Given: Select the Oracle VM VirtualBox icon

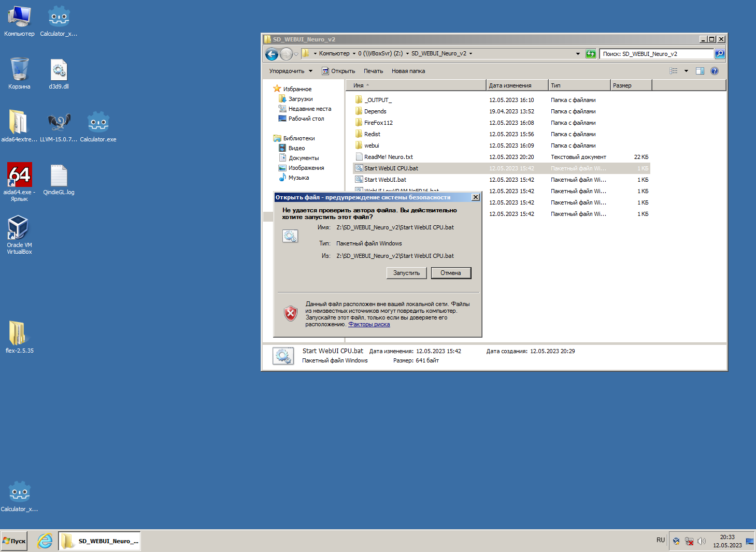Looking at the screenshot, I should (19, 235).
